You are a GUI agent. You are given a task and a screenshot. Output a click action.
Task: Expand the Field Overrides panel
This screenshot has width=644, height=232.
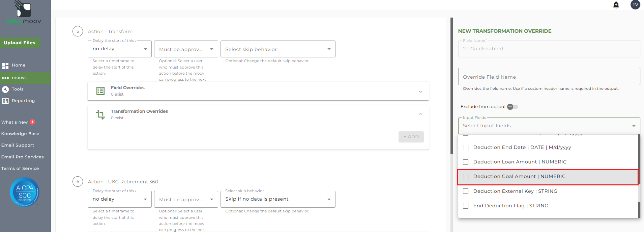pyautogui.click(x=420, y=92)
